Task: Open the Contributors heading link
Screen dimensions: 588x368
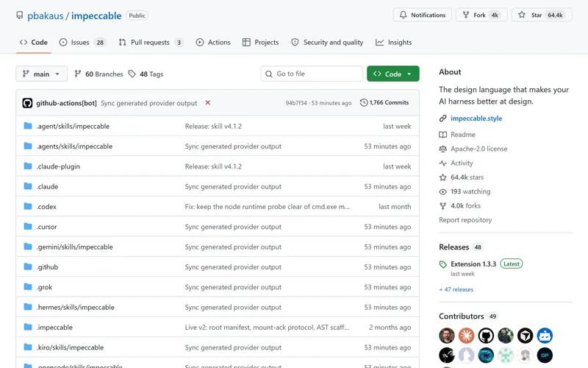Action: [462, 316]
